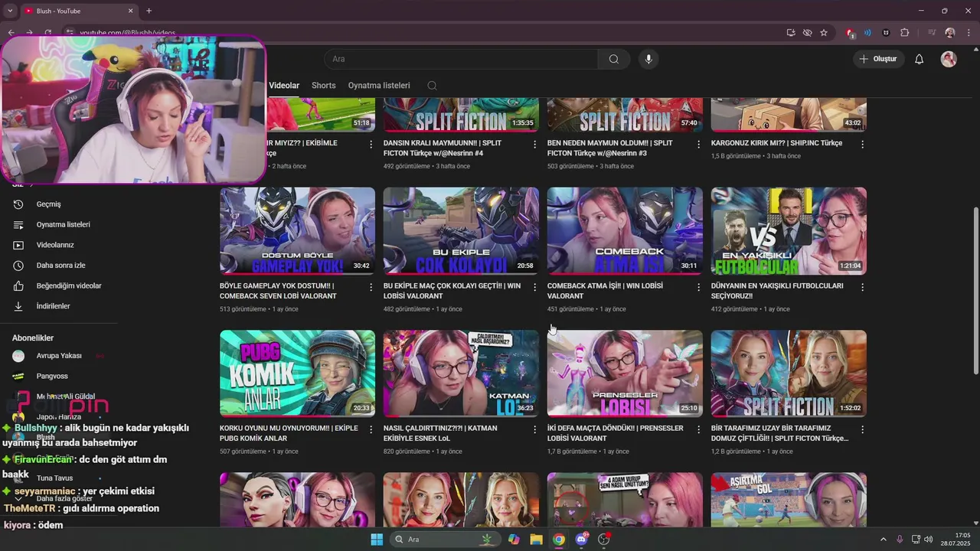Play the PRENSESLER LOBİSİ thumbnail
980x551 pixels.
coord(625,373)
